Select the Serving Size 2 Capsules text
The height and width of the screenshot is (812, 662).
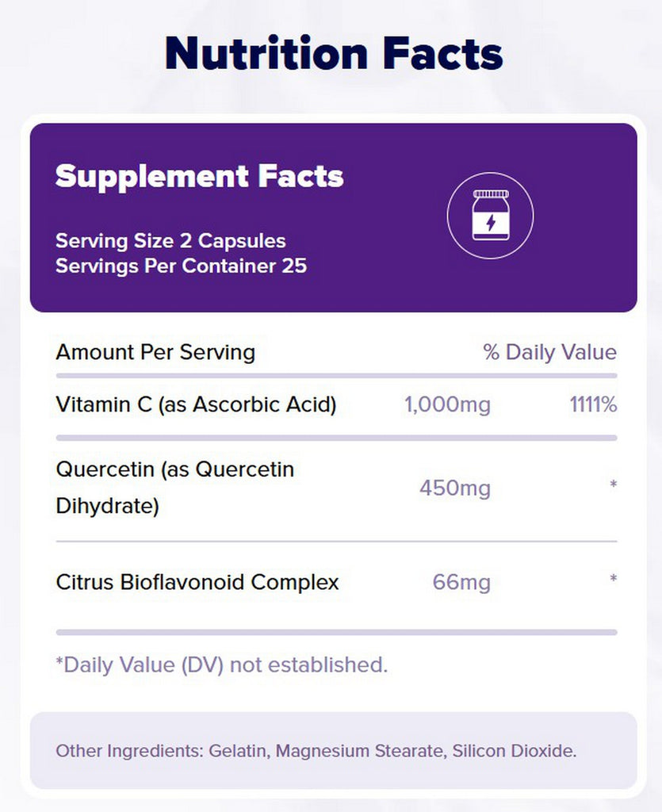click(170, 240)
